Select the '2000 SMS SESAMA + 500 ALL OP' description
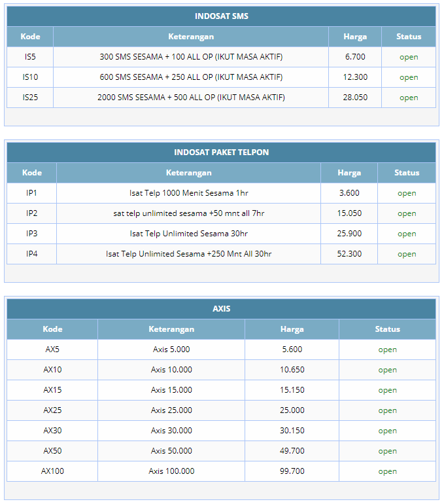 [191, 98]
